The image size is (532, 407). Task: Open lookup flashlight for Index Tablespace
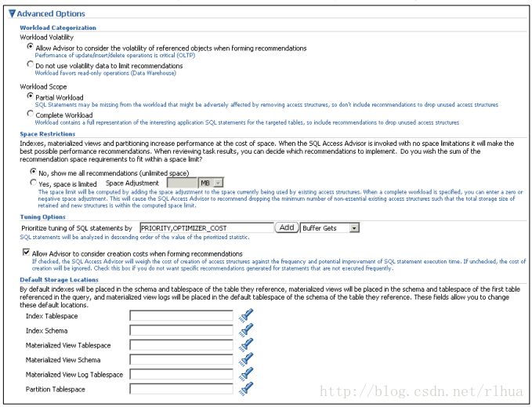click(246, 315)
